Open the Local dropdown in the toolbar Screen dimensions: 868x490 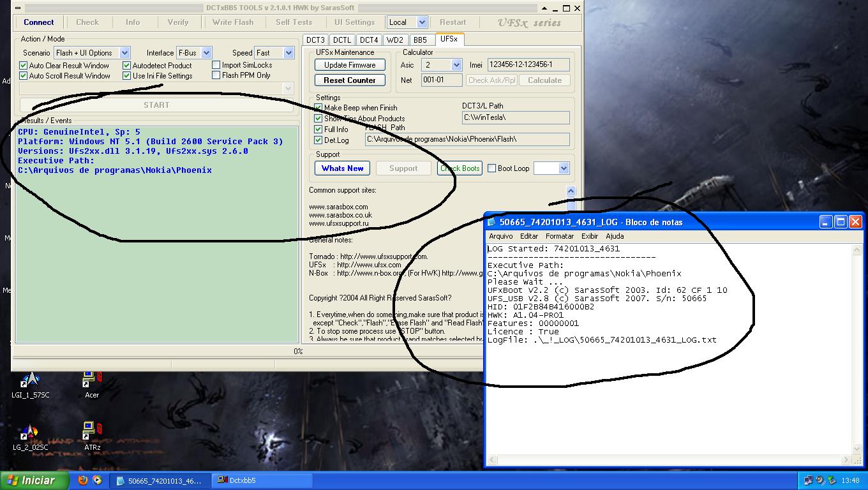pos(422,22)
